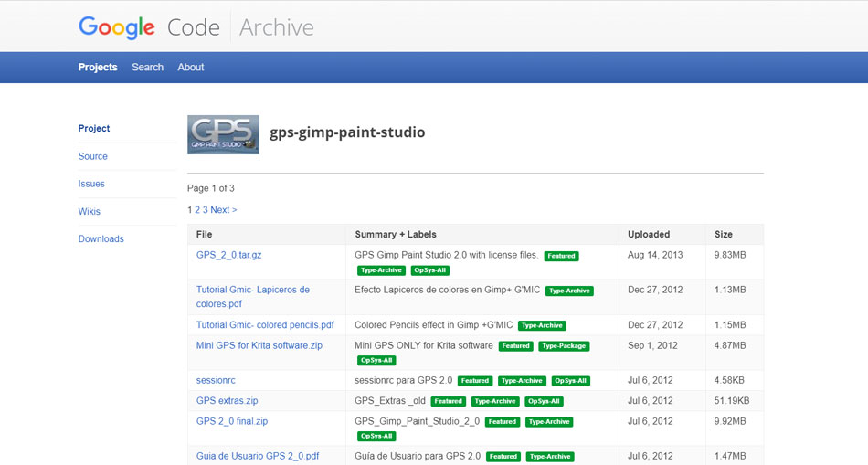Click Type-Archive label on sessionrc row

(523, 381)
